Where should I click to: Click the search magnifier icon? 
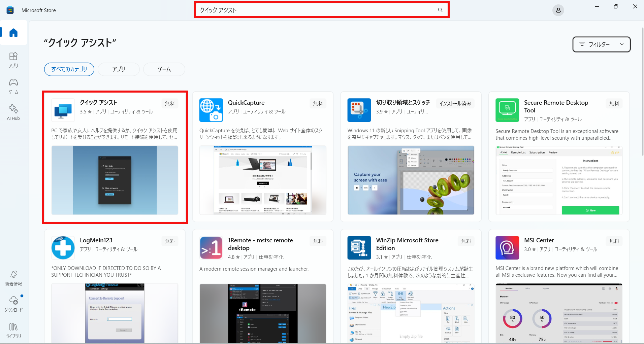[440, 10]
